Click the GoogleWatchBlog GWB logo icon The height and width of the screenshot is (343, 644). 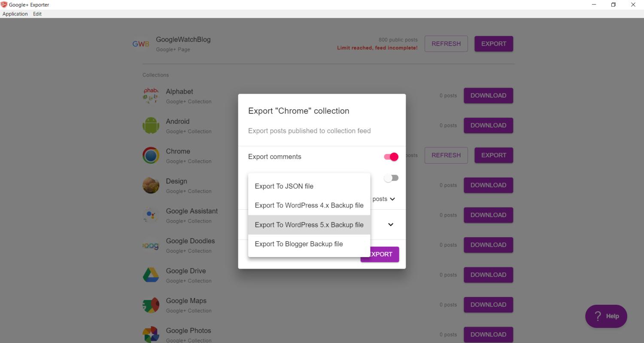click(141, 44)
